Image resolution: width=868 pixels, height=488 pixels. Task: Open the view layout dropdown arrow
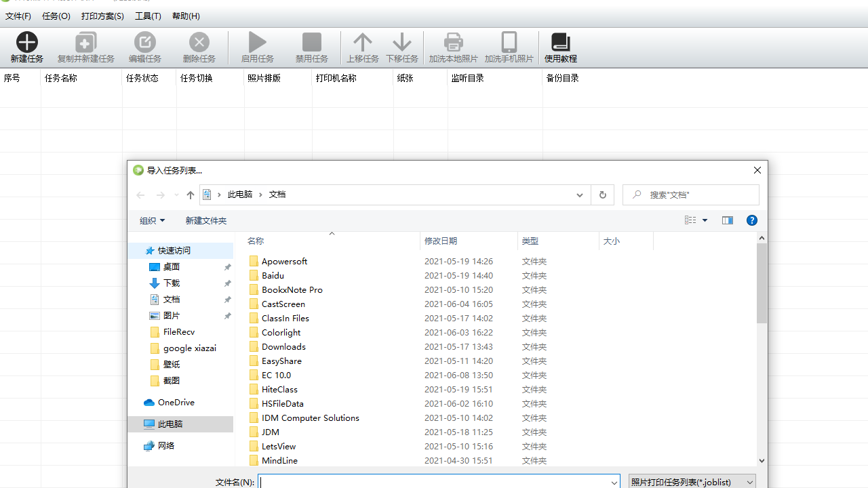(x=704, y=220)
